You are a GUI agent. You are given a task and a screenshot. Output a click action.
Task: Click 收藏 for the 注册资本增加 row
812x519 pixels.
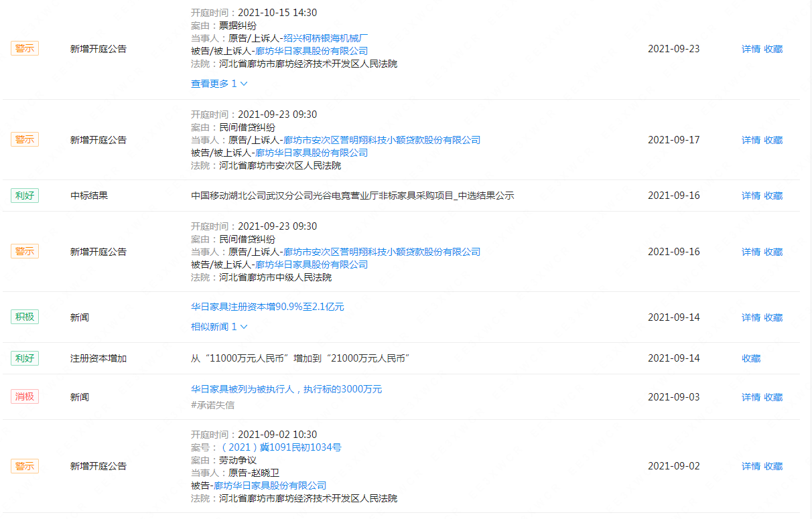coord(751,358)
